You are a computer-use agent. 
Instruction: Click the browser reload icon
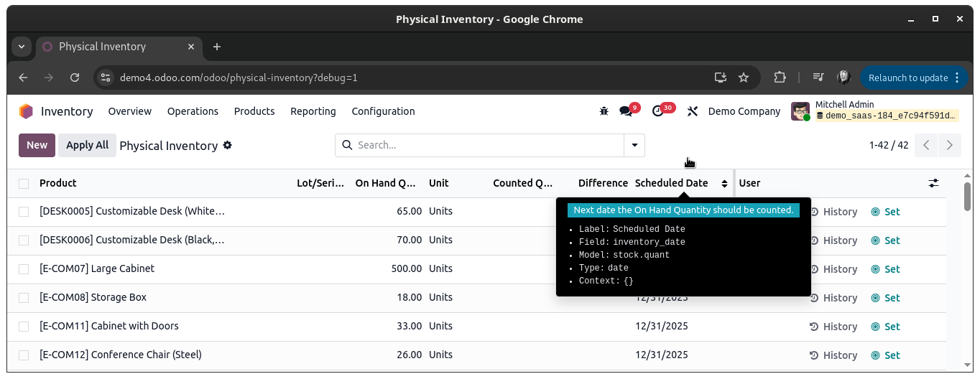75,78
